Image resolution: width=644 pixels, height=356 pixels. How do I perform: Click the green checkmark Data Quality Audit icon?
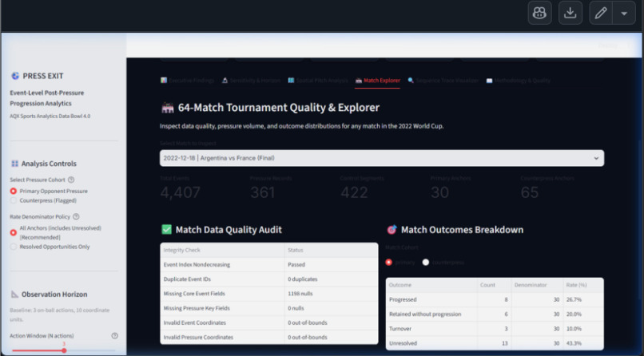(x=166, y=229)
